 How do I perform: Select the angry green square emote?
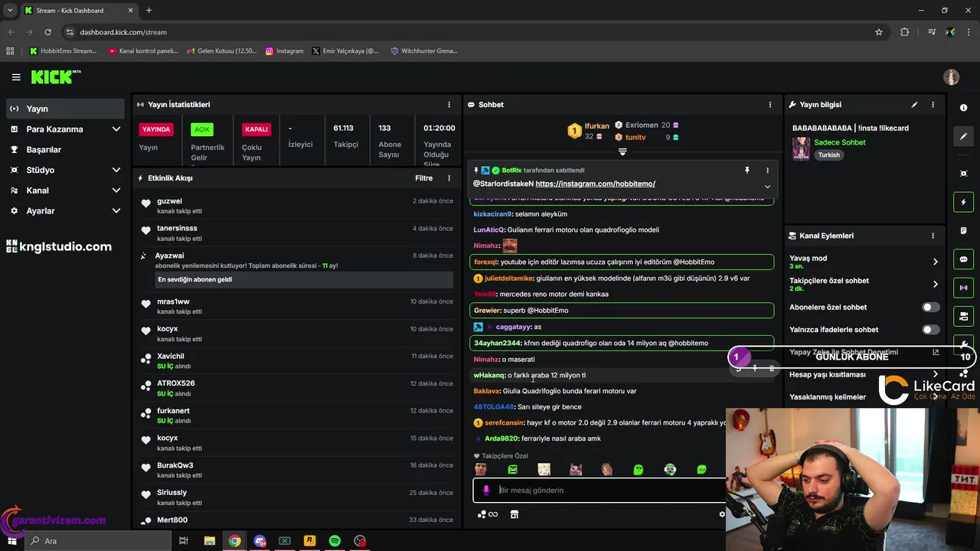pos(512,469)
